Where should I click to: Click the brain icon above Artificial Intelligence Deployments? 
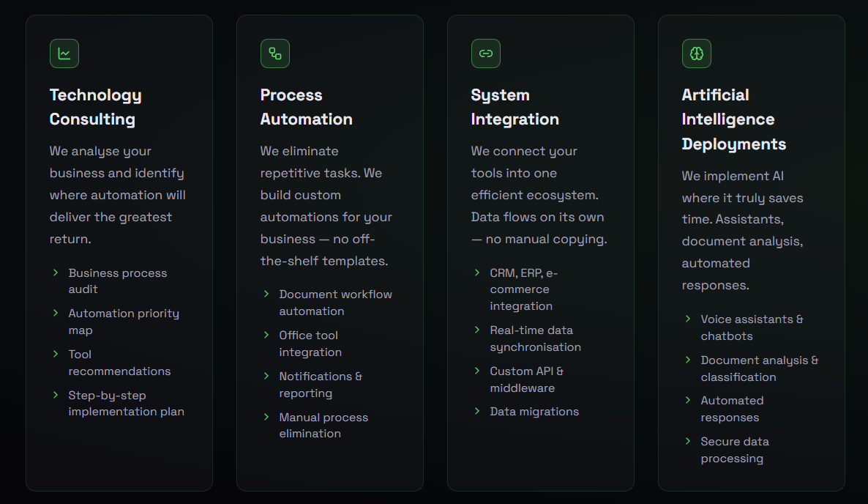coord(697,53)
